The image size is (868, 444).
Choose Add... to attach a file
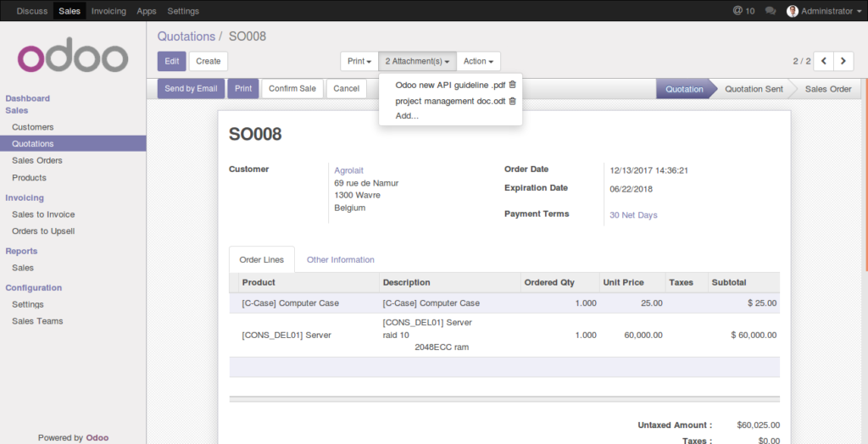tap(407, 116)
